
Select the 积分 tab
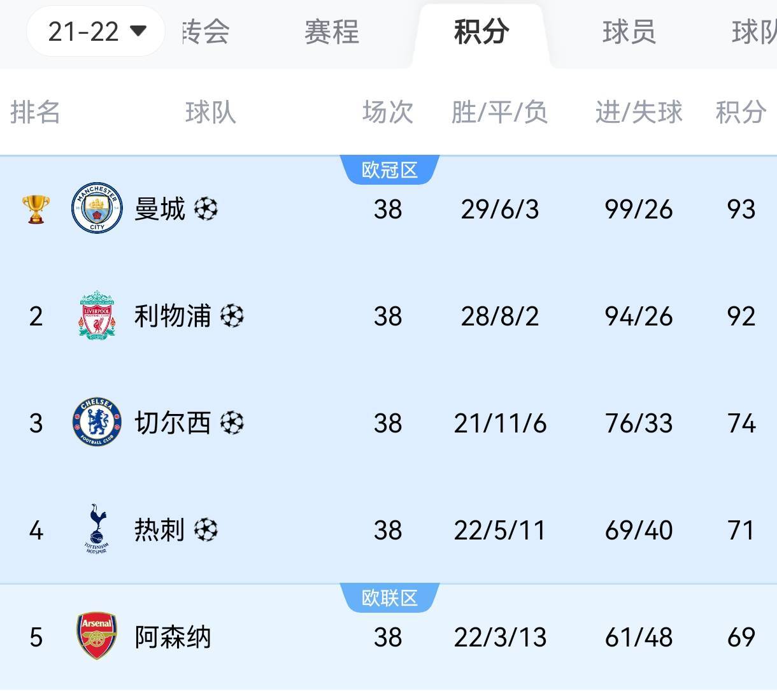(x=481, y=32)
